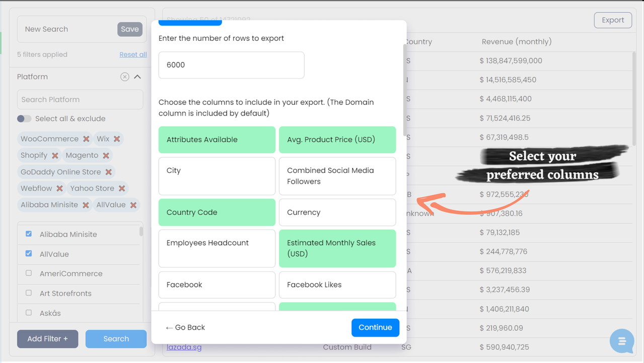Uncheck the Alibaba Minisite checkbox
The height and width of the screenshot is (363, 644).
point(29,234)
